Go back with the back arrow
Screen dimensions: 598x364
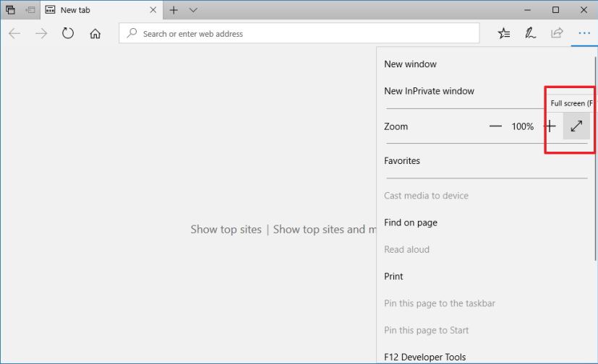click(14, 33)
